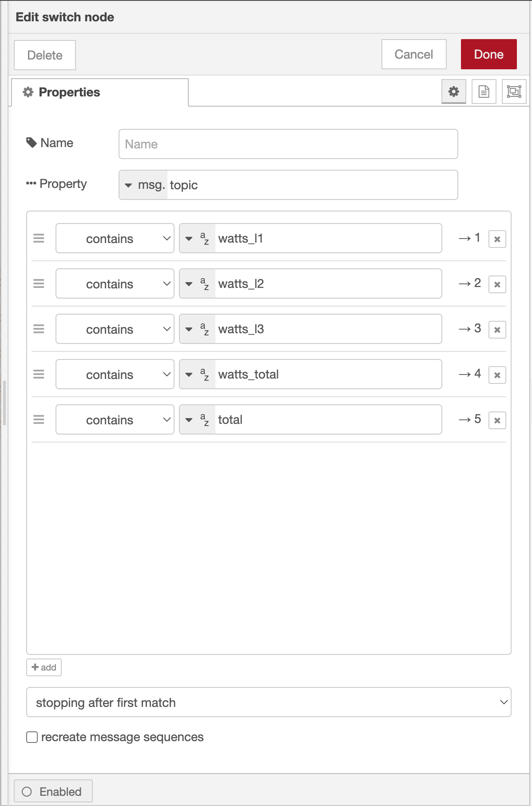Add a new rule with add button

coord(44,667)
